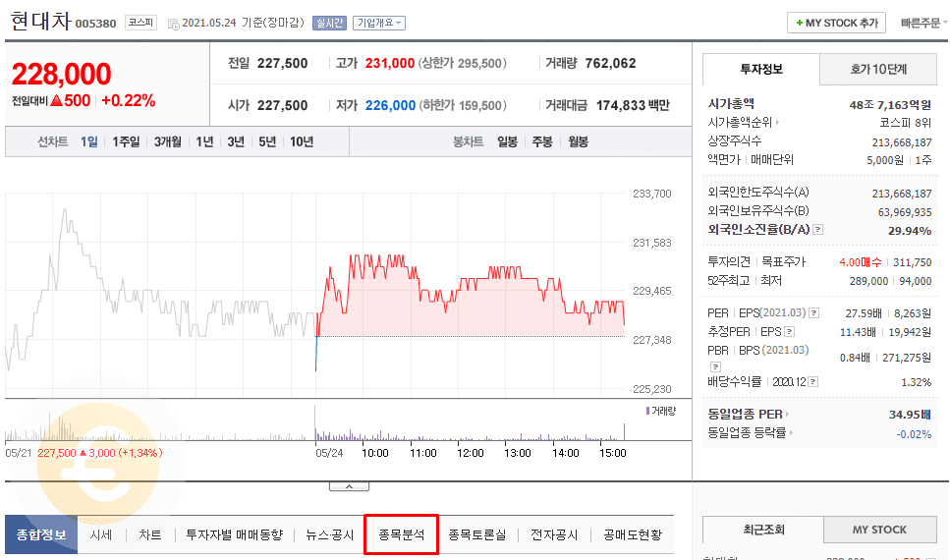950x560 pixels.
Task: Click the 48조 7,163억원 market cap value
Action: pos(890,105)
